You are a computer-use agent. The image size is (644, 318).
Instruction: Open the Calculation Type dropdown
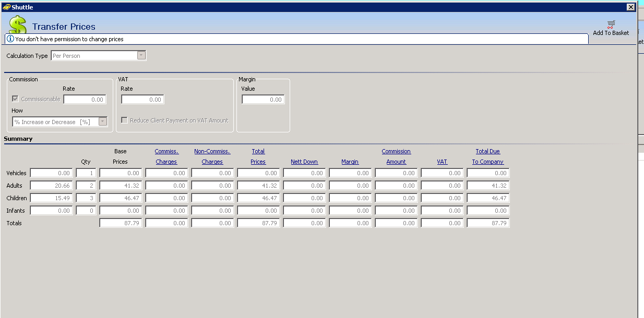[141, 55]
